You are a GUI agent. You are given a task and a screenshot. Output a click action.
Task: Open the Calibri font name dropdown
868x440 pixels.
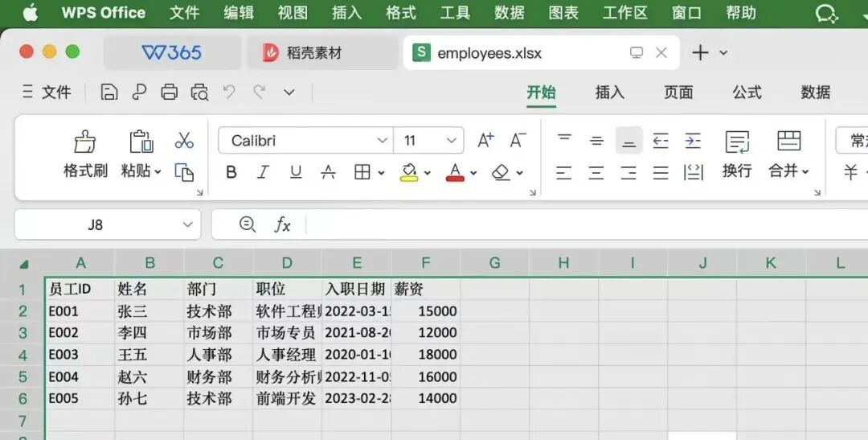382,141
